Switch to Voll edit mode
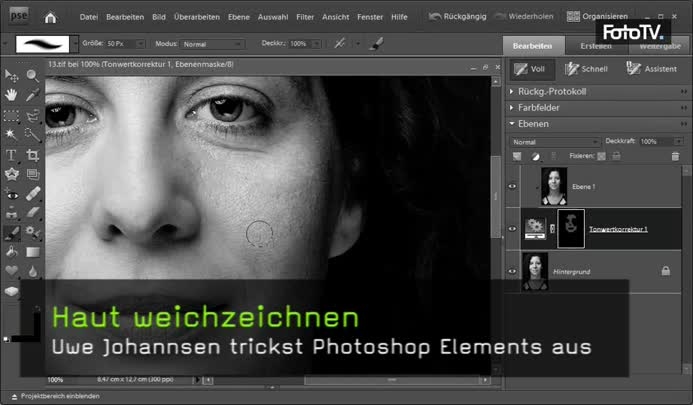The image size is (693, 405). [531, 69]
